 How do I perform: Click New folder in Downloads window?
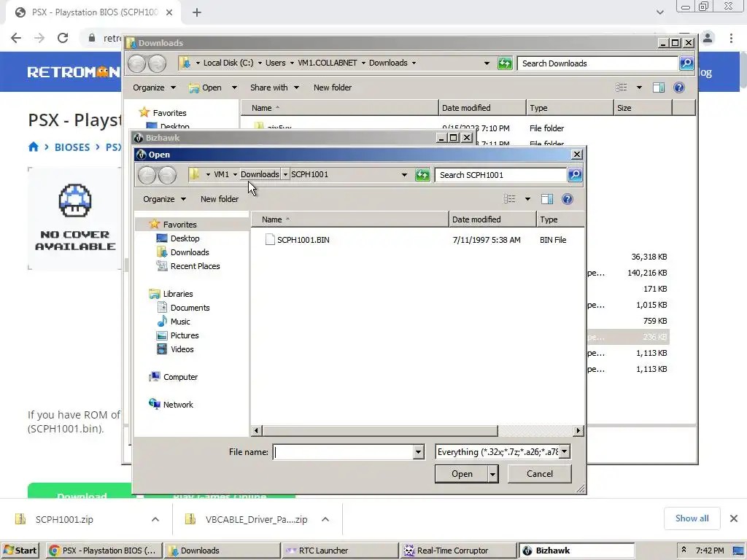(333, 87)
